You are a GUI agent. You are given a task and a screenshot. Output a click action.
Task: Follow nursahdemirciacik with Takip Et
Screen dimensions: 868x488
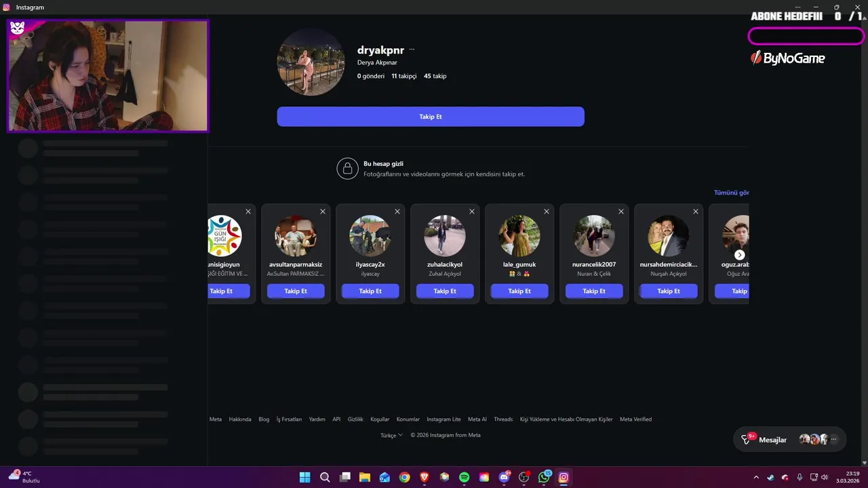[x=669, y=291]
